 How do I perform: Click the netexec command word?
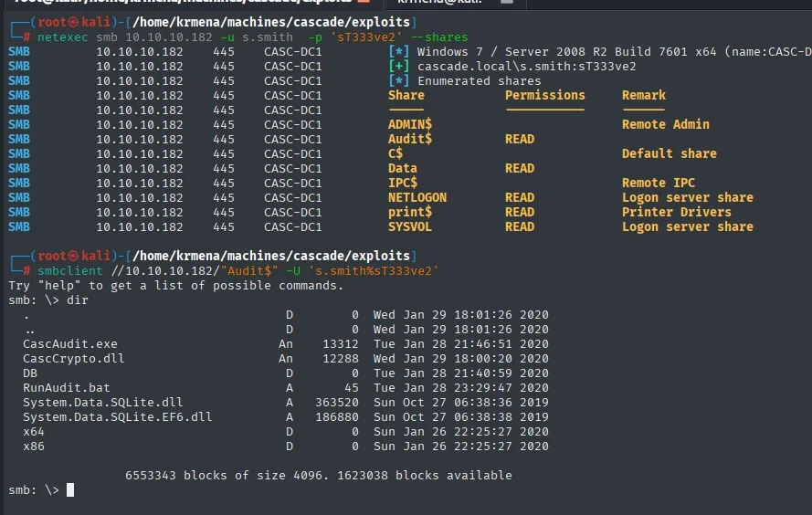click(63, 37)
